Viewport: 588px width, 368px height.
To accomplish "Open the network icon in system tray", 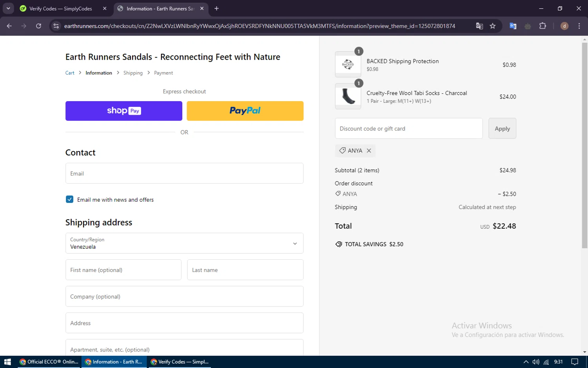I will (546, 362).
